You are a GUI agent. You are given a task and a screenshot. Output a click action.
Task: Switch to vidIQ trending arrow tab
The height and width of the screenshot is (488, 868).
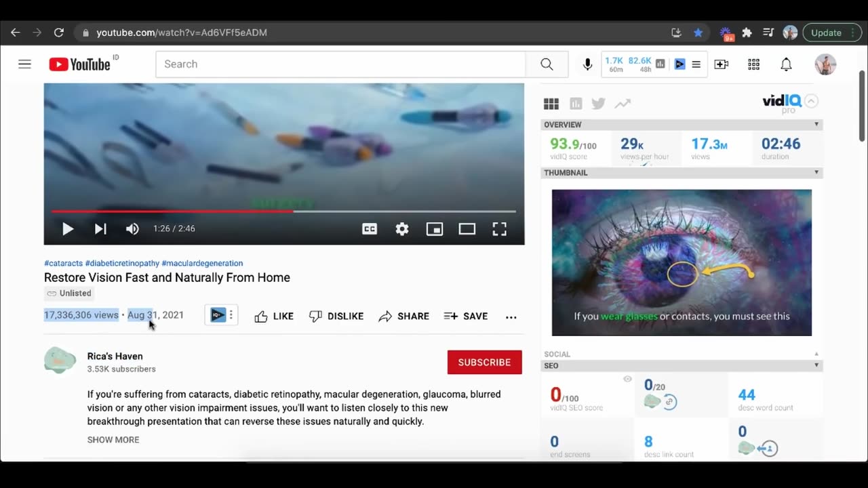point(623,104)
